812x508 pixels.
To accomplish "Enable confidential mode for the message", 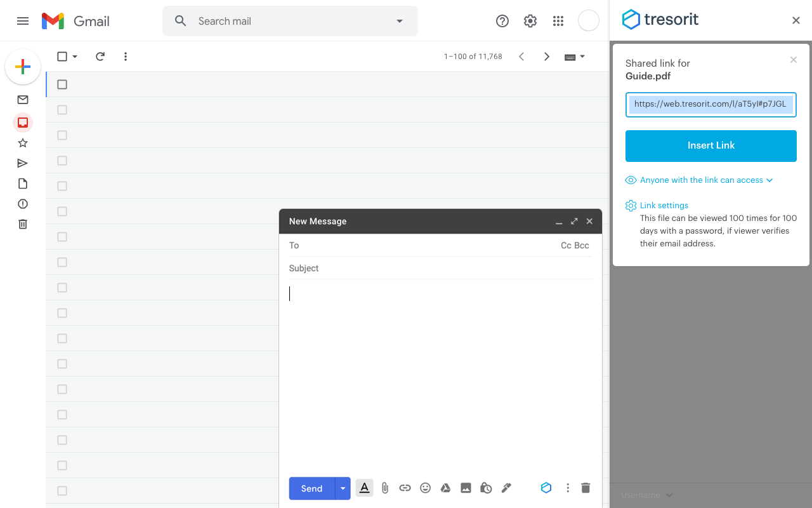I will click(486, 488).
